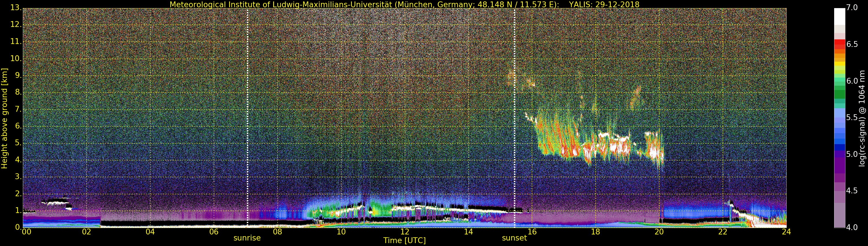The width and height of the screenshot is (868, 246).
Task: Click the 'sunset' label under the time axis
Action: coord(514,238)
